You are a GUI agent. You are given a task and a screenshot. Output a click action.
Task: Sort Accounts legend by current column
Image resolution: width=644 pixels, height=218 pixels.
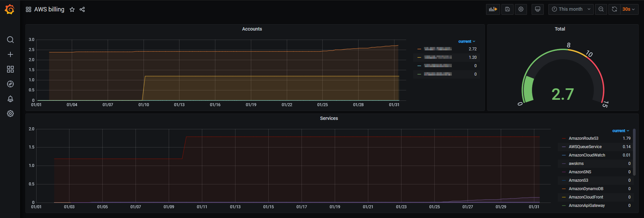pyautogui.click(x=467, y=41)
